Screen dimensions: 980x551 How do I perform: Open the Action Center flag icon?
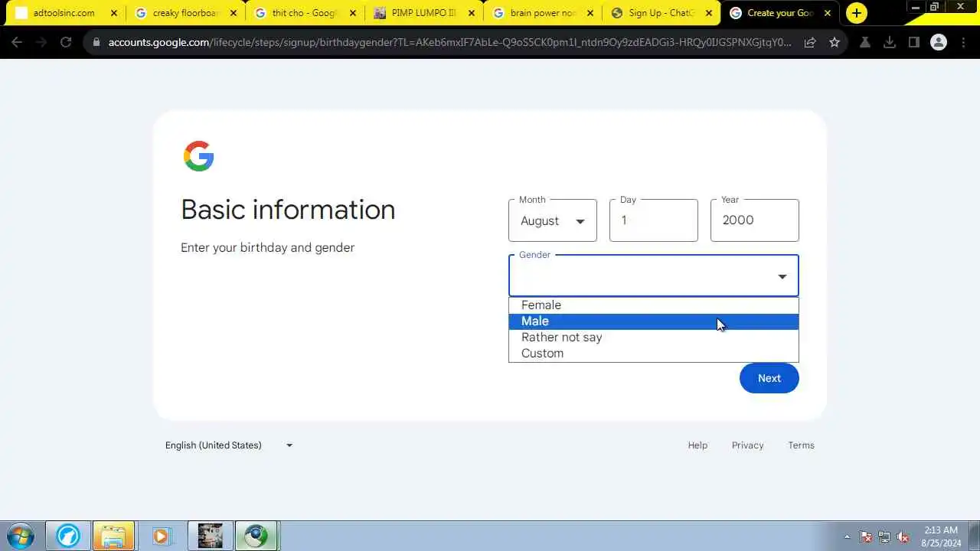pos(866,536)
